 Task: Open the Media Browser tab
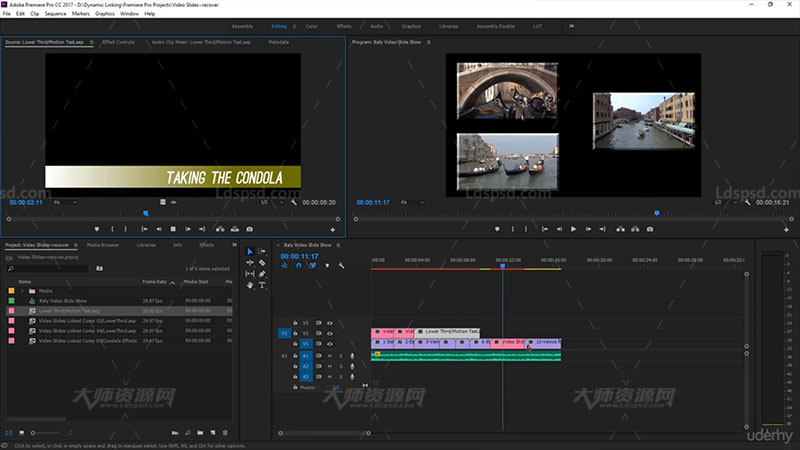tap(103, 245)
